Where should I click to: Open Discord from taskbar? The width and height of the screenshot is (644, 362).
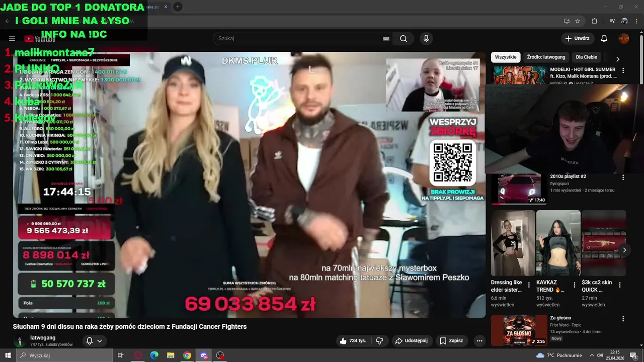(x=204, y=355)
